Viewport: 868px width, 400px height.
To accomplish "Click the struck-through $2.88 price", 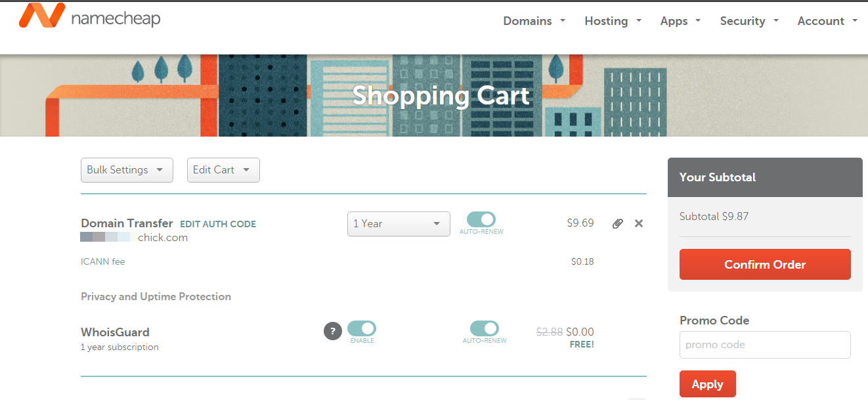I will pos(550,332).
